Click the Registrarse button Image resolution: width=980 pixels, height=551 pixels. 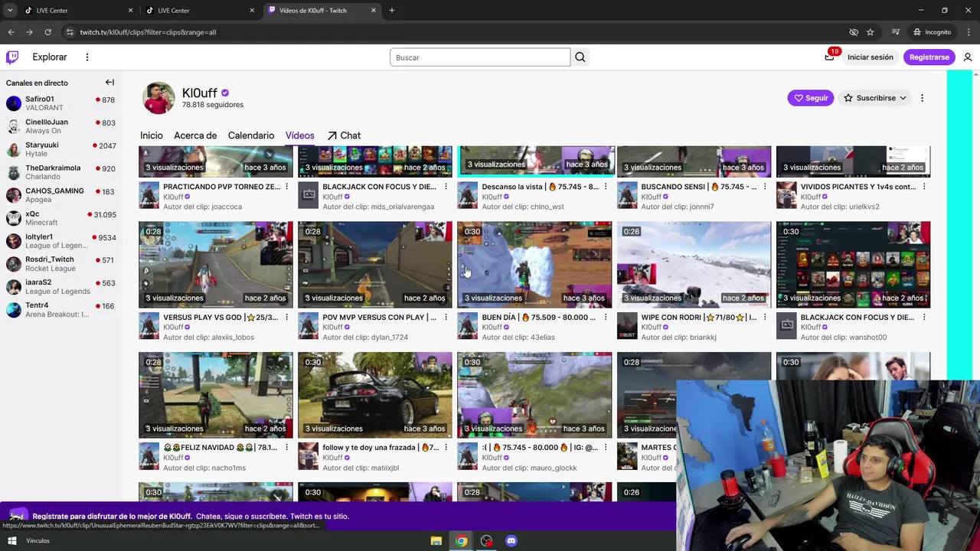pyautogui.click(x=929, y=57)
